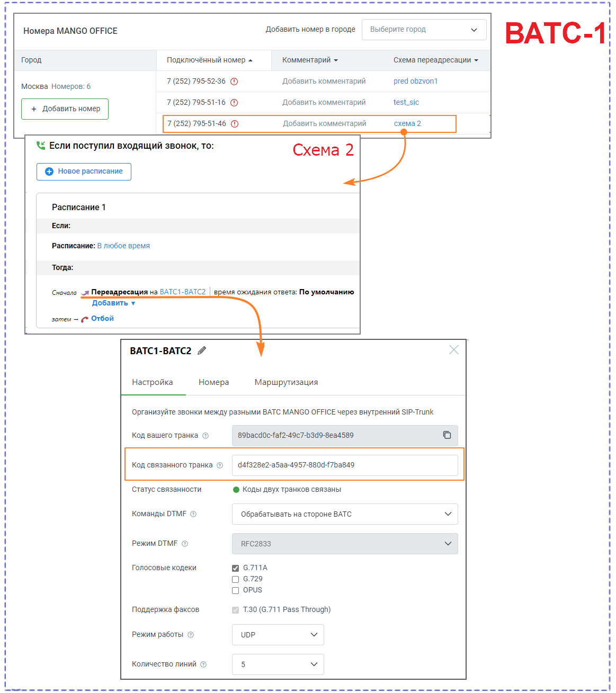Open the ВАТС1-ВАТС2 trunk link
Screen dimensions: 616x693
point(183,292)
